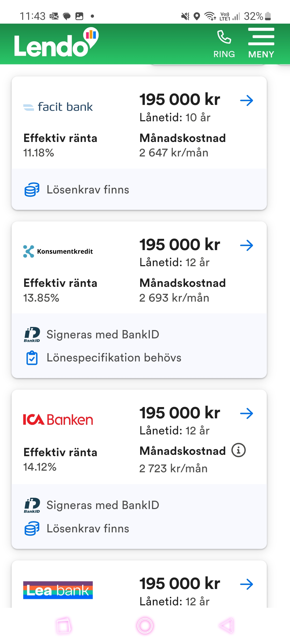The height and width of the screenshot is (644, 290).
Task: Tap the ICA Banken logo
Action: (58, 420)
